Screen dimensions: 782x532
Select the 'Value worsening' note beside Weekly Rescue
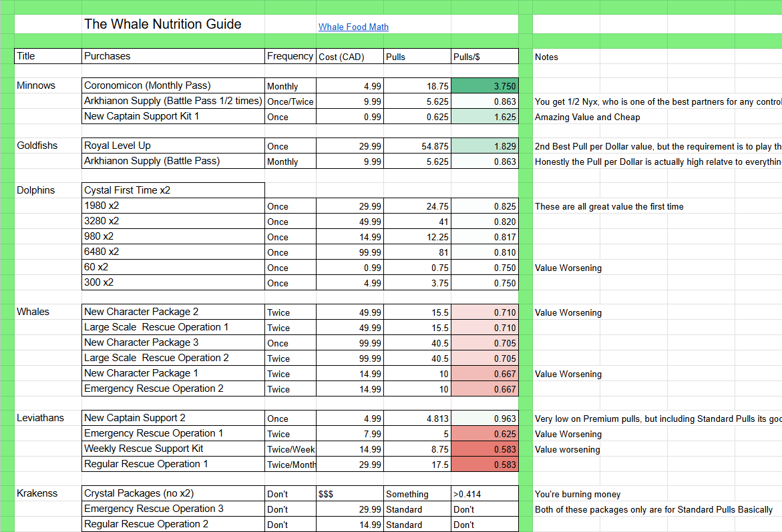(x=567, y=449)
